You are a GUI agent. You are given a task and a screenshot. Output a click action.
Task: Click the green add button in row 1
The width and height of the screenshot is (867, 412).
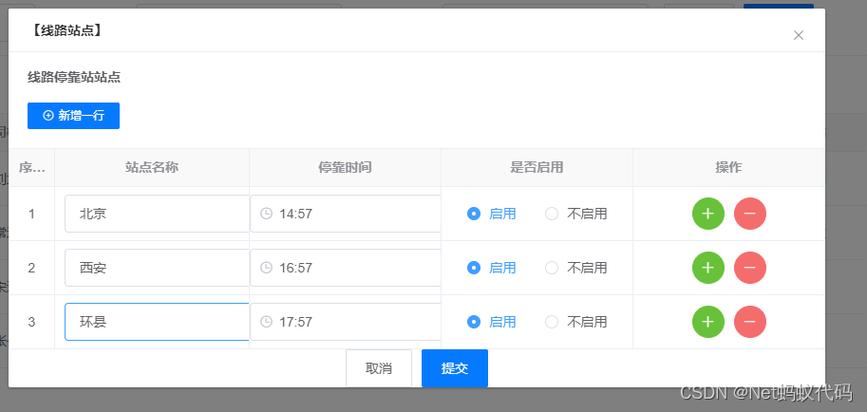point(708,213)
